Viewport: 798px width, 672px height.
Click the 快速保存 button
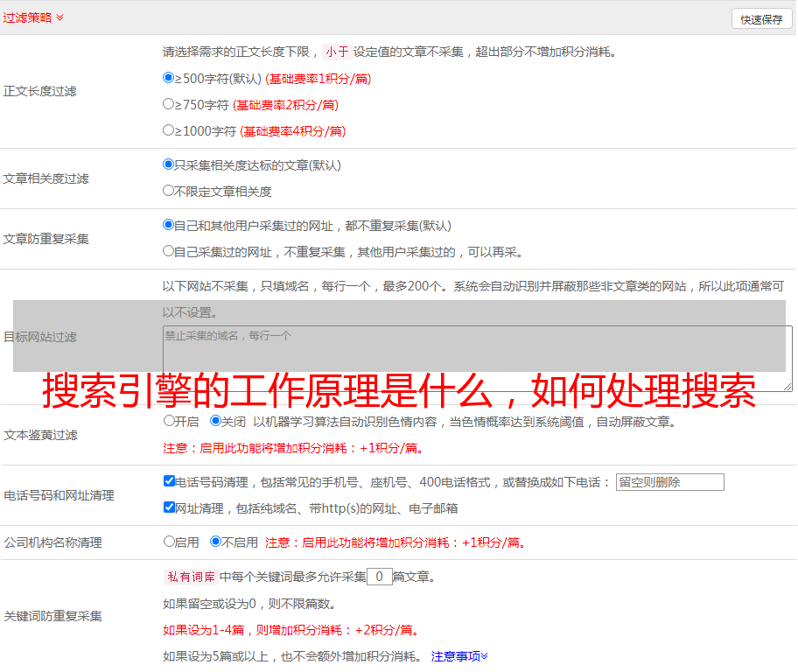click(x=760, y=19)
